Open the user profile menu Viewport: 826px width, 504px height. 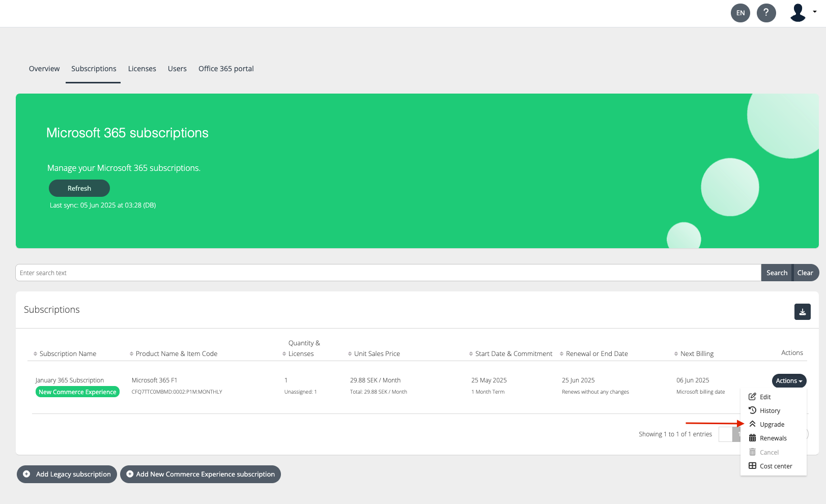click(x=803, y=13)
